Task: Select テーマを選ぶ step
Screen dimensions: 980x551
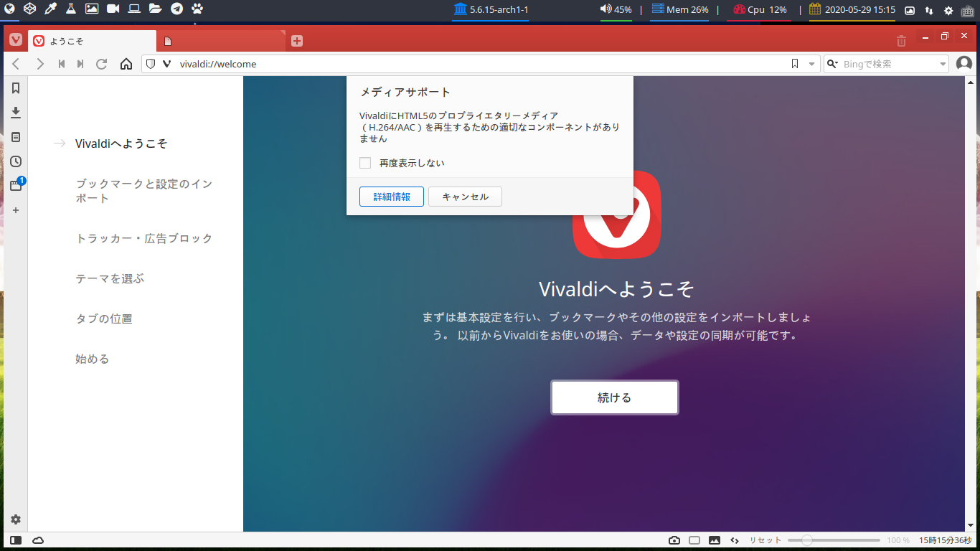Action: click(x=110, y=278)
